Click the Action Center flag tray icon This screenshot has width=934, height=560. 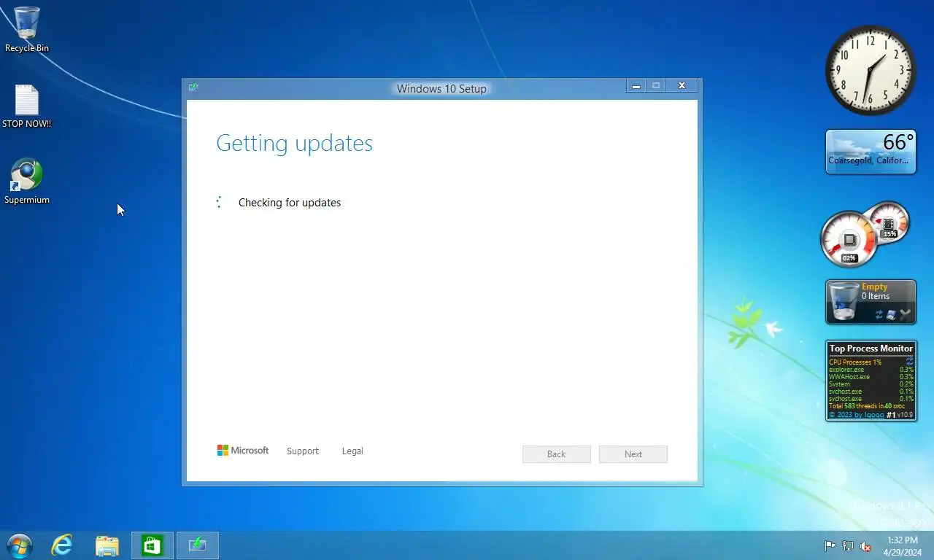point(830,545)
